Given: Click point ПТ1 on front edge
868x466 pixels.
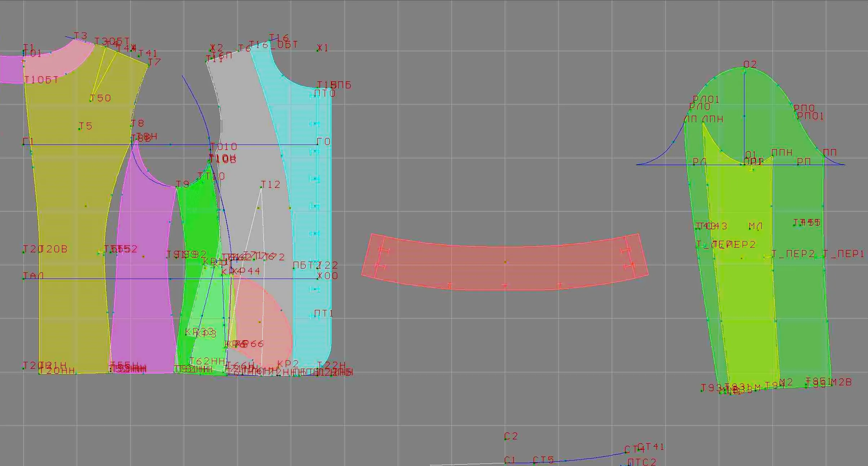Looking at the screenshot, I should [x=315, y=316].
